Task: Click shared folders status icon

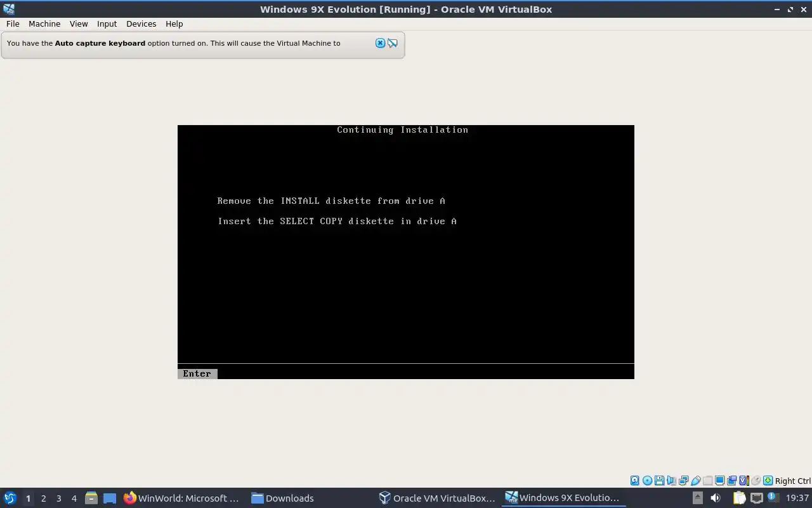Action: coord(707,481)
